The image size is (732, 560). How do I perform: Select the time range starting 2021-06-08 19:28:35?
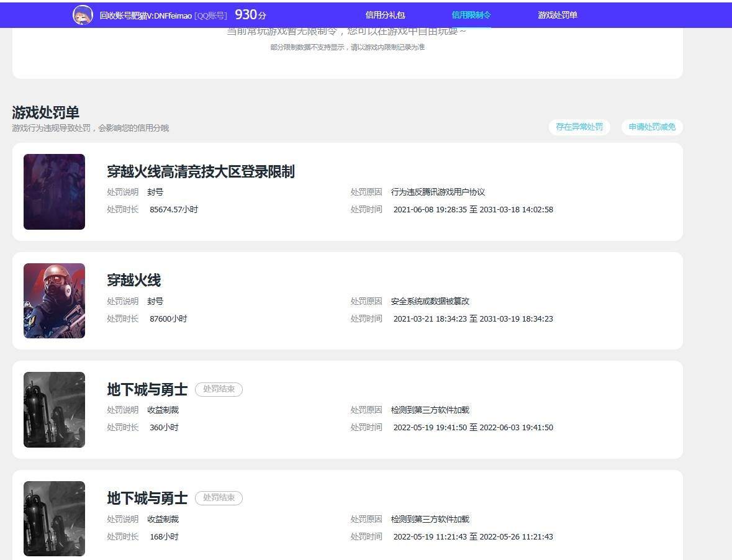(x=473, y=209)
